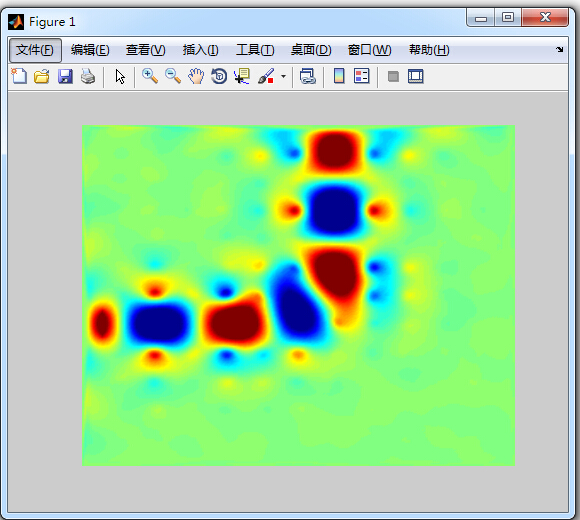Insert a legend using the toolbar icon
This screenshot has height=520, width=580.
click(x=361, y=77)
